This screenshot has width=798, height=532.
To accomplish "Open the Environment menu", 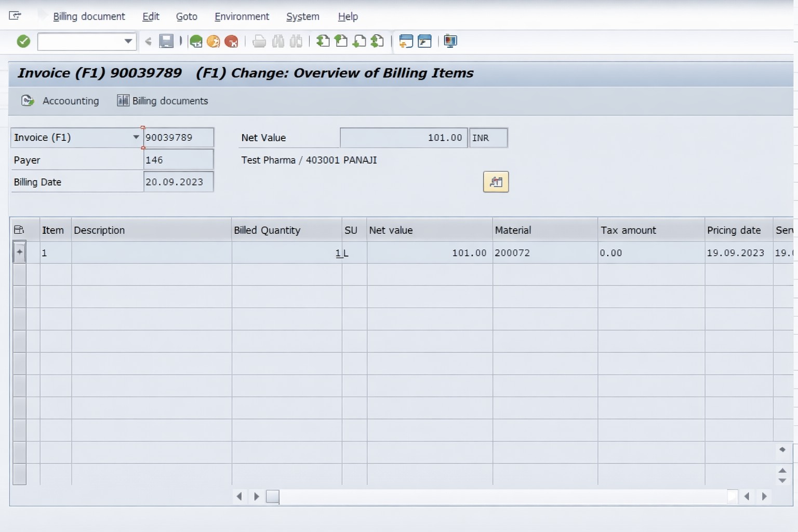I will click(242, 17).
